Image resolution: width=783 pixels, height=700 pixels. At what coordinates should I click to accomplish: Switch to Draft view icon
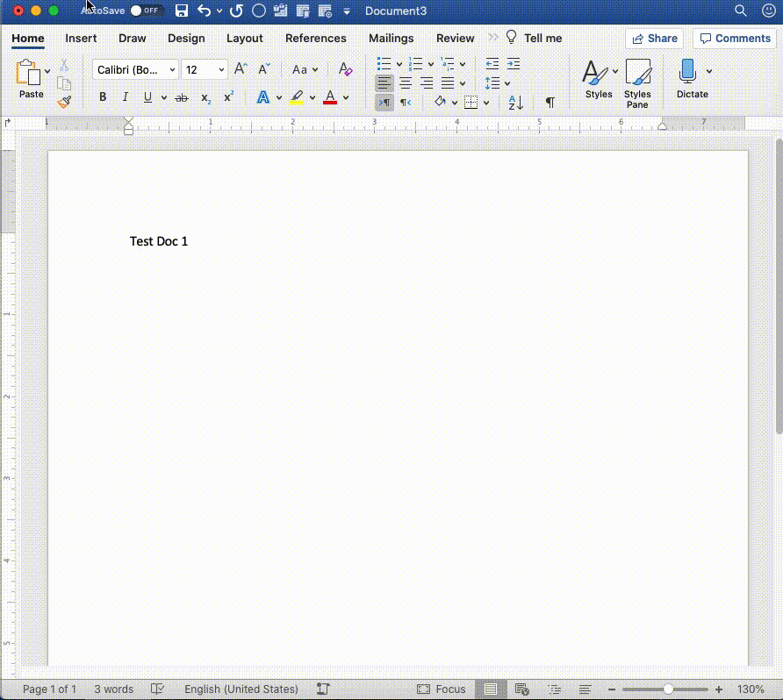(585, 689)
